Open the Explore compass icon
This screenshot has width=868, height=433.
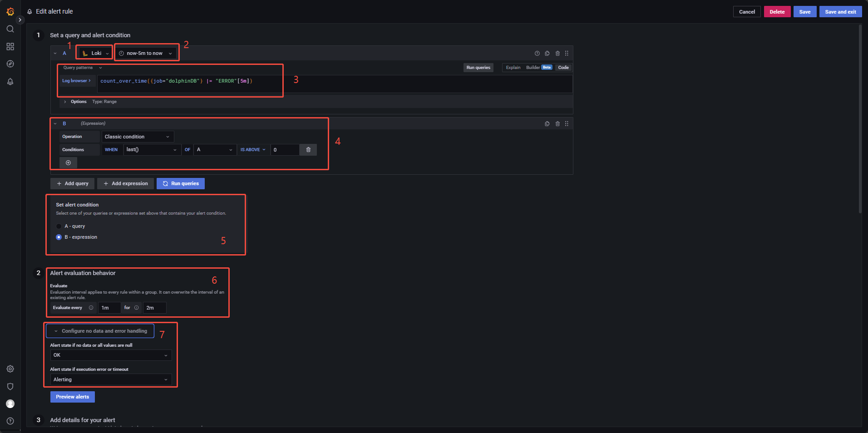pos(10,64)
